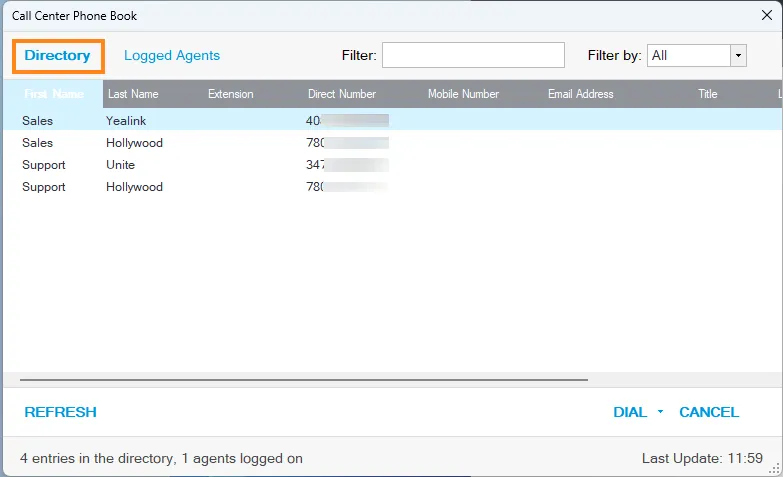Select the Sales Yealink directory row
Screen dimensions: 783x477
(392, 120)
